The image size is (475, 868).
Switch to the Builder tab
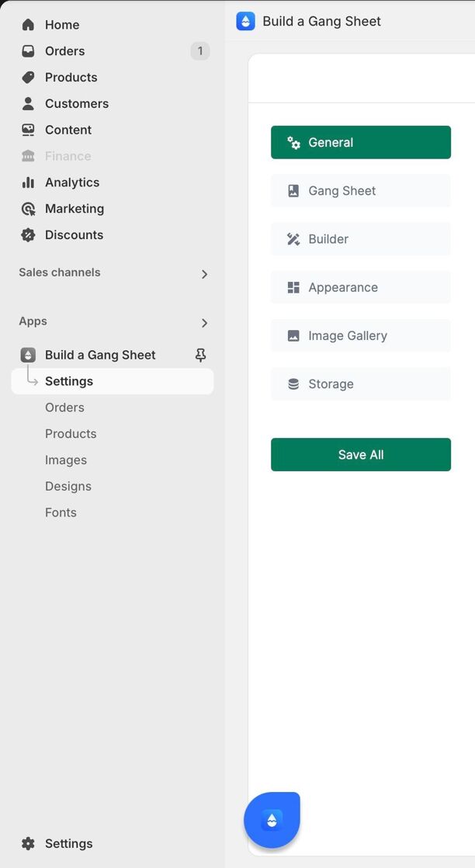[361, 239]
